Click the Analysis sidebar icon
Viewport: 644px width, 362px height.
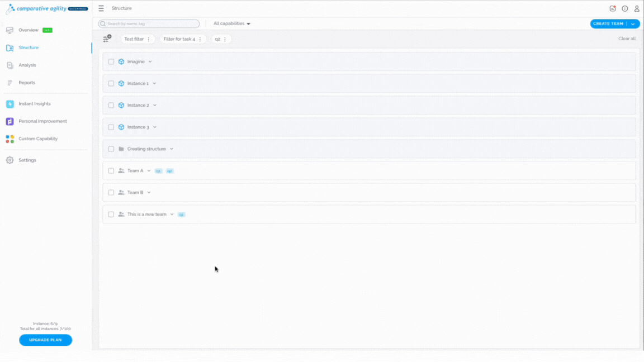[10, 65]
